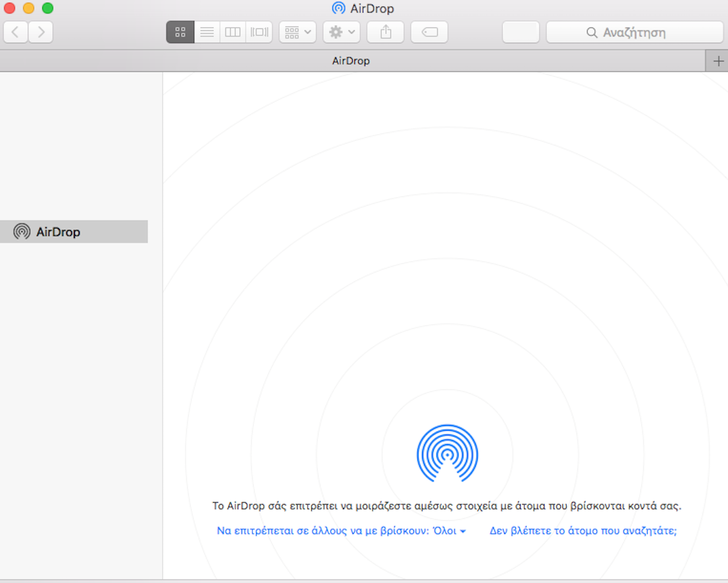Select AirDrop in the sidebar

pos(74,231)
